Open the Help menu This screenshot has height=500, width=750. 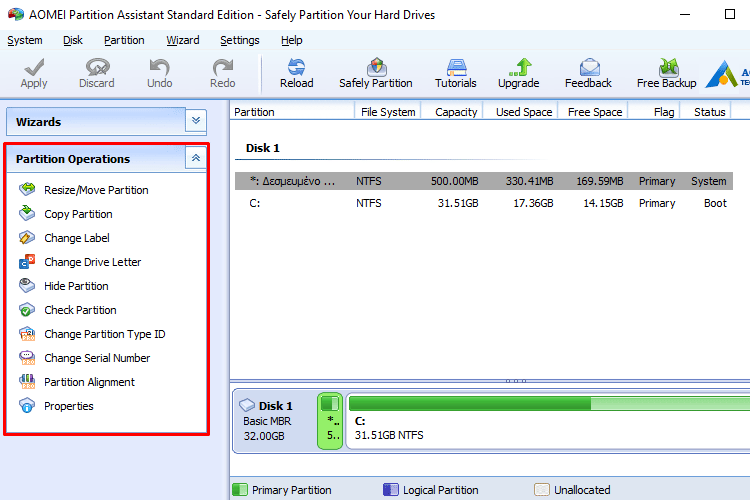[x=291, y=40]
